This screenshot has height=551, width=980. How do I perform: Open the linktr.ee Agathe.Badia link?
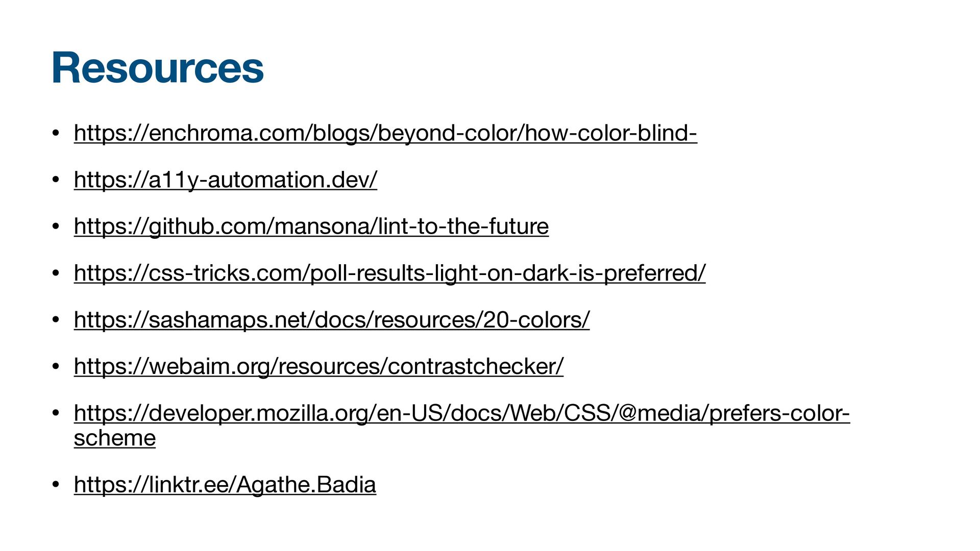(225, 485)
